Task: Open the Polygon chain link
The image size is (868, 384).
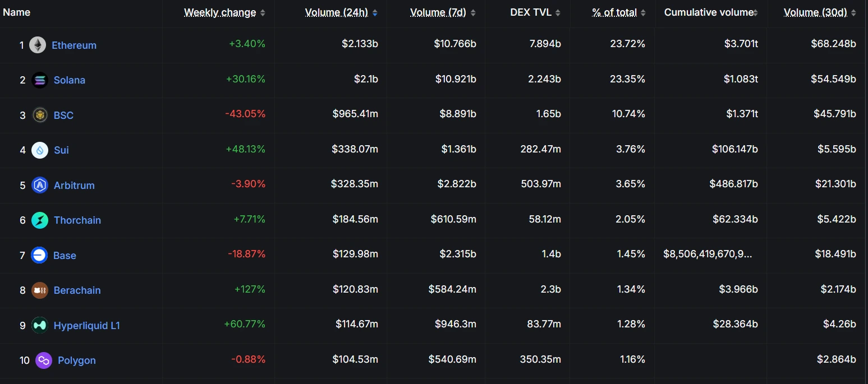Action: pyautogui.click(x=77, y=360)
